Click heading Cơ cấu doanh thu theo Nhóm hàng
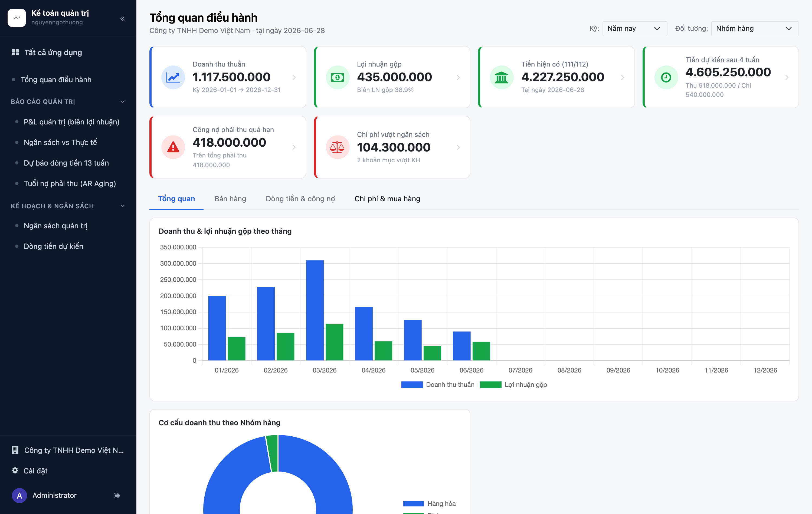812x514 pixels. [219, 422]
